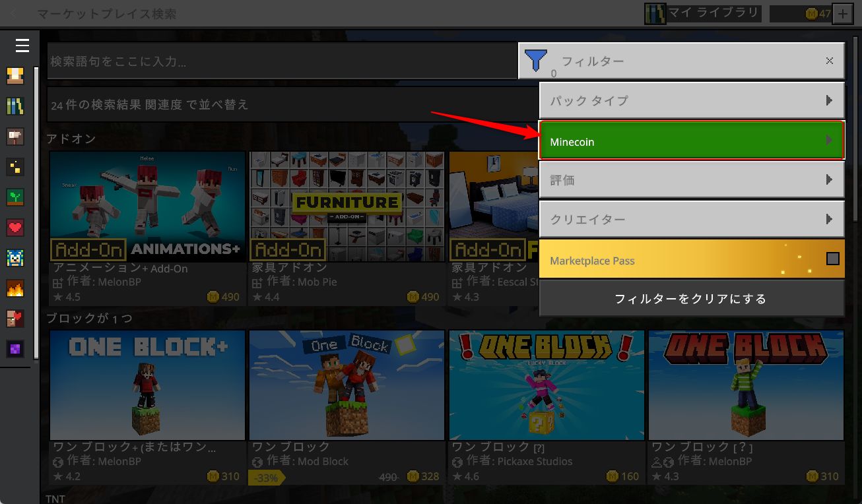
Task: Open the bookshelf category in the left sidebar
Action: (15, 106)
